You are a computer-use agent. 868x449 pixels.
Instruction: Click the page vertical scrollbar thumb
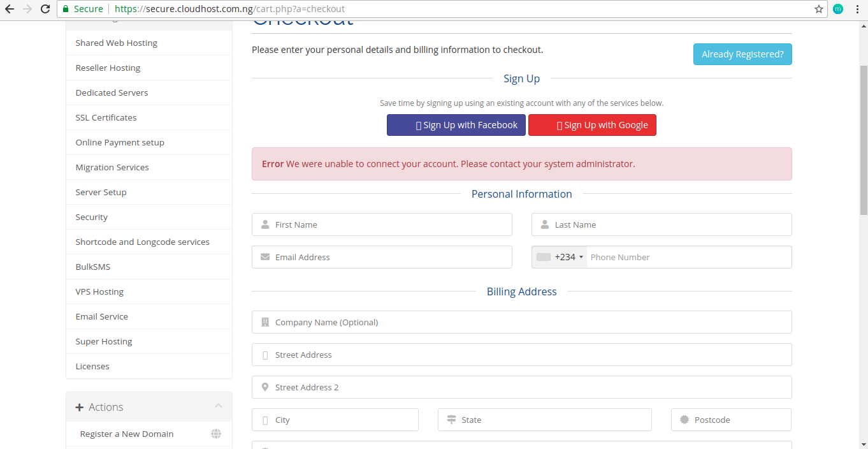[864, 140]
